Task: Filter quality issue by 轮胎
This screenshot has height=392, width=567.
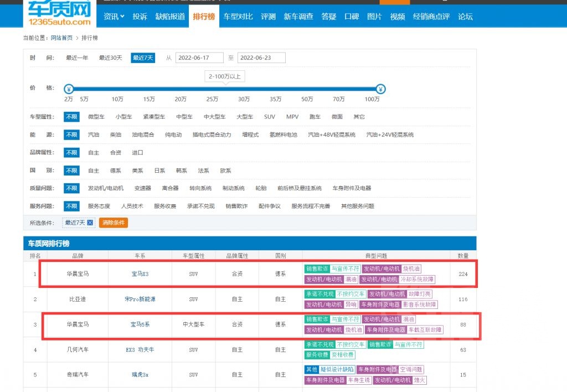Action: [x=261, y=188]
